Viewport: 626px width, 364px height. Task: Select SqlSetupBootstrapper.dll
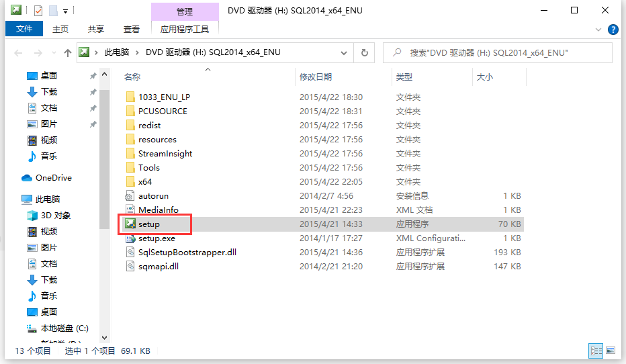(187, 253)
